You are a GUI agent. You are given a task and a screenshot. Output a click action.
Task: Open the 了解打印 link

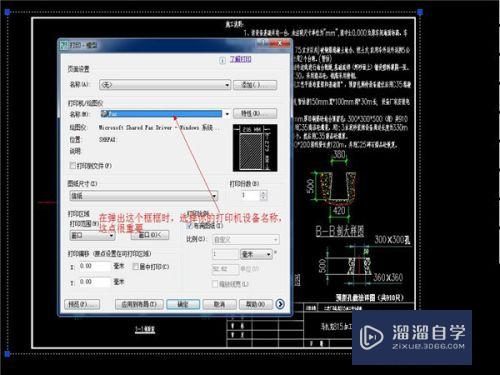[240, 59]
